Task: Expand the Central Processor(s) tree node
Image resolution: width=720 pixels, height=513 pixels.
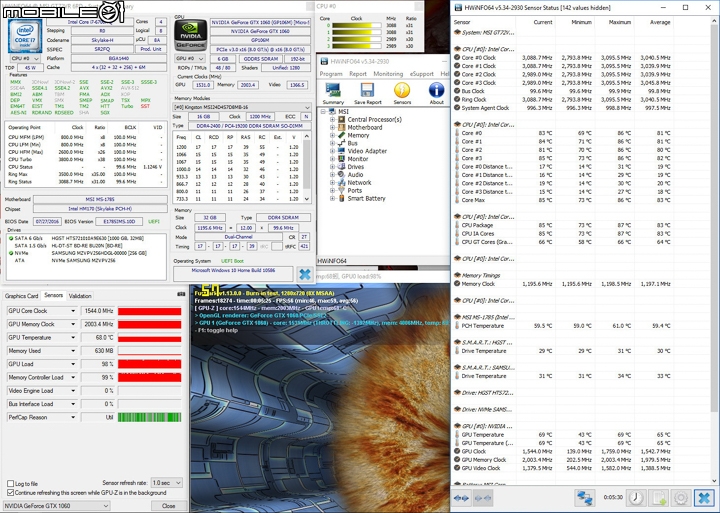Action: click(332, 119)
